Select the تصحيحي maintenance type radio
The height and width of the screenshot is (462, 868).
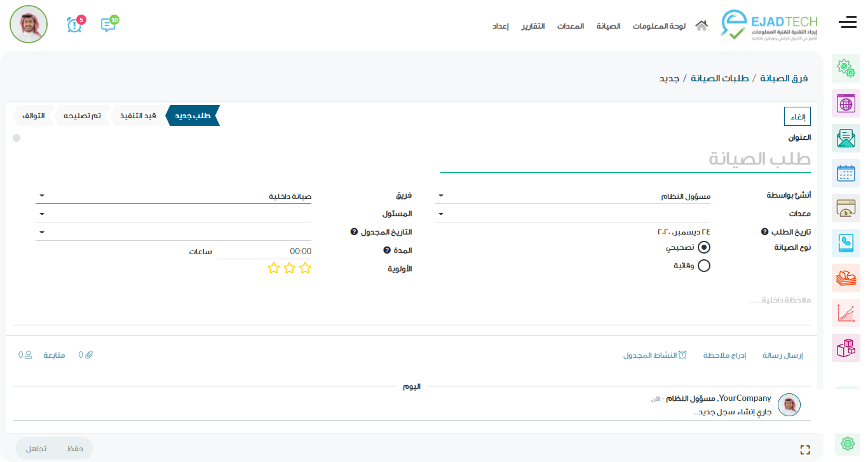tap(703, 247)
